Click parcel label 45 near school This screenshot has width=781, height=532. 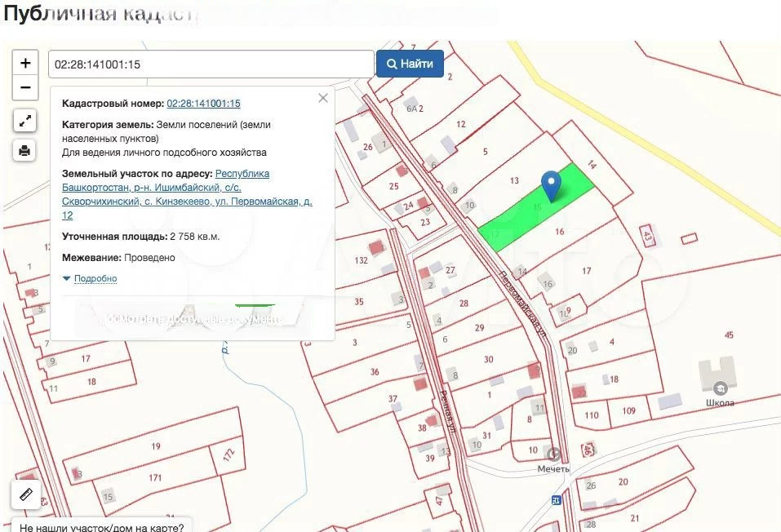729,335
